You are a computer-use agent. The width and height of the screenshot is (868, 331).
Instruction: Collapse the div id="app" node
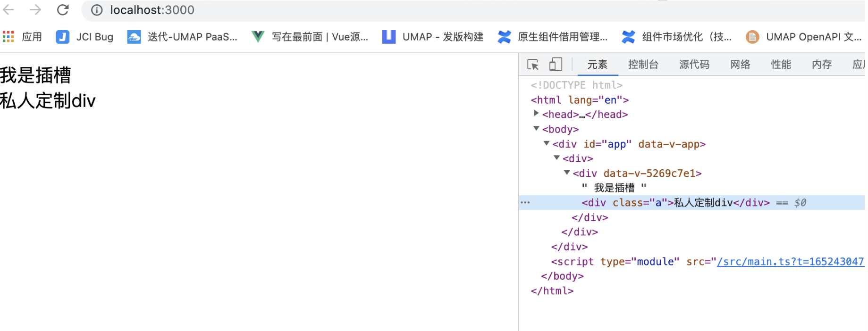pos(547,143)
